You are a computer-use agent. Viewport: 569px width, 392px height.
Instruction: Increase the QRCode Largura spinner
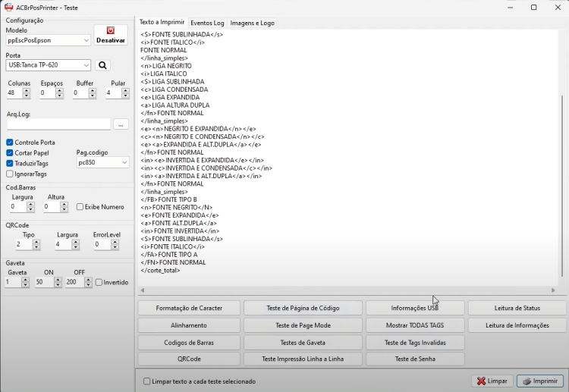[x=75, y=242]
